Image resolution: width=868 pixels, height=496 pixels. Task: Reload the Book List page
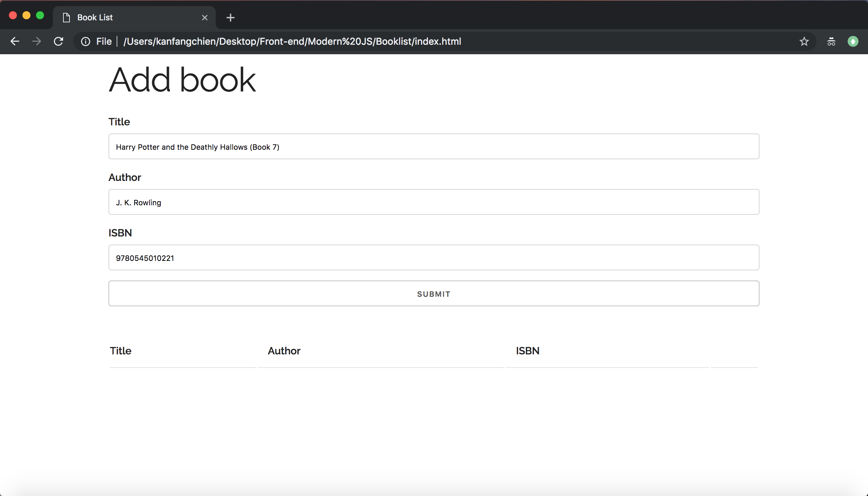(59, 41)
